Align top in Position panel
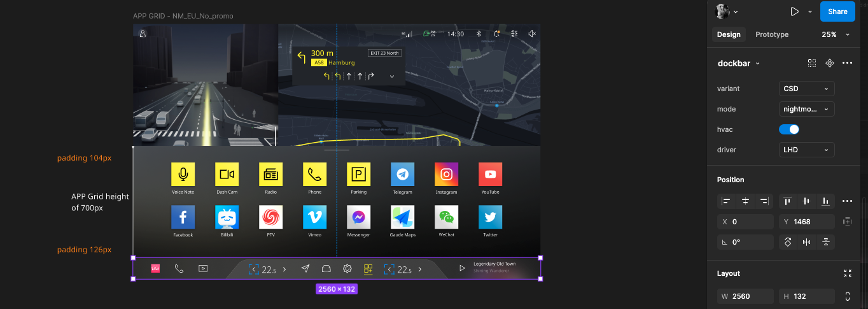Screen dimensions: 868x309 tap(788, 201)
